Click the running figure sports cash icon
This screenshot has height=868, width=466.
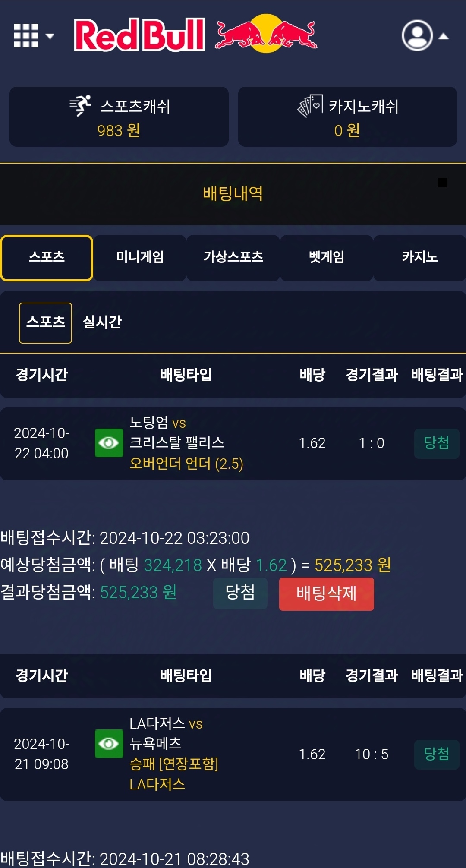tap(81, 105)
